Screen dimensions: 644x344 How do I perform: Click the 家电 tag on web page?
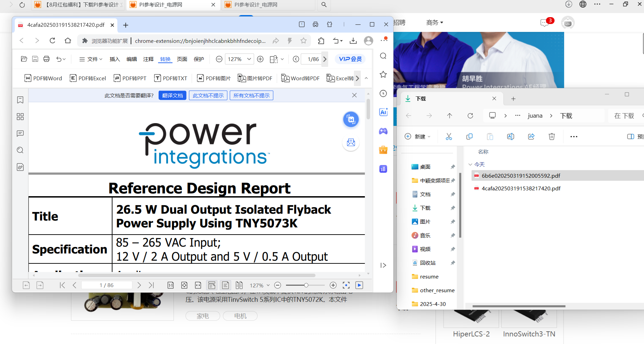(x=203, y=316)
